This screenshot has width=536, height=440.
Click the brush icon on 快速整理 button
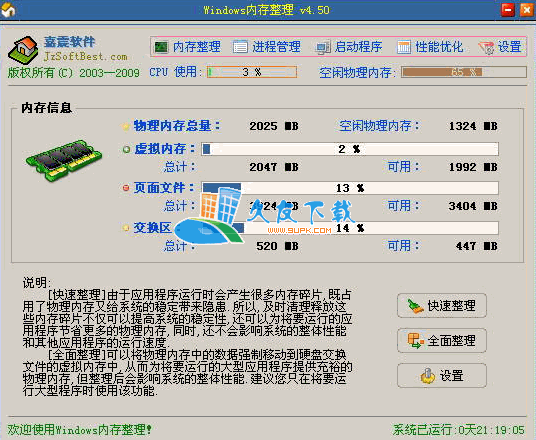click(415, 305)
